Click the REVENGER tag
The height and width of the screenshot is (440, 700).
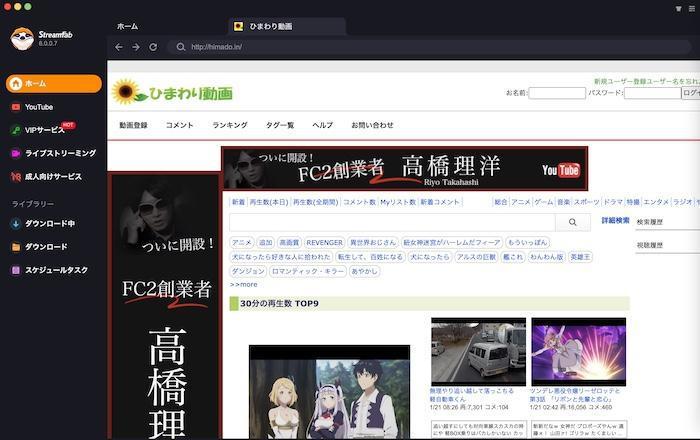click(325, 243)
